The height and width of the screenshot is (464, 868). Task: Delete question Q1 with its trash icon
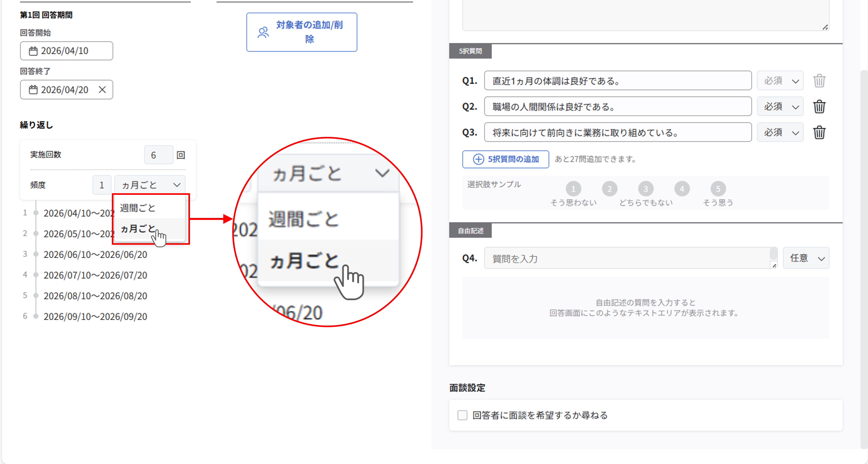819,80
